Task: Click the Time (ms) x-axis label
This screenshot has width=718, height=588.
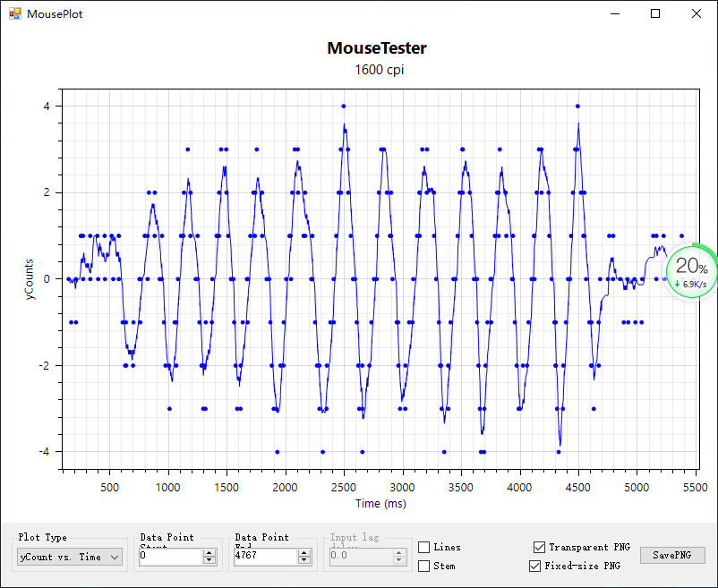Action: coord(380,504)
